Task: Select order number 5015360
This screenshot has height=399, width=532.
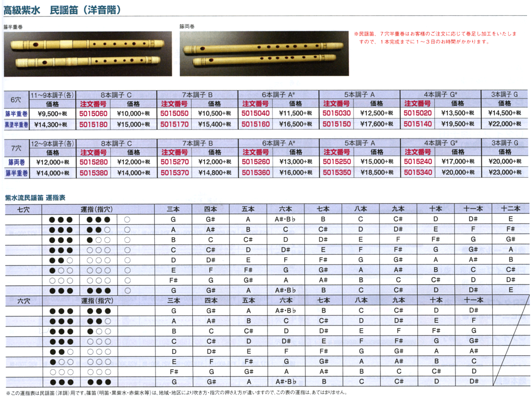Action: 256,172
